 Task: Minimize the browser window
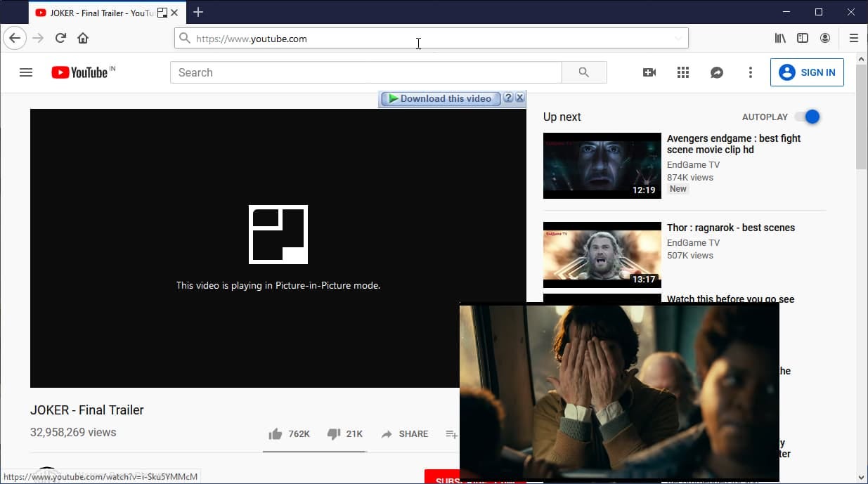click(x=786, y=12)
